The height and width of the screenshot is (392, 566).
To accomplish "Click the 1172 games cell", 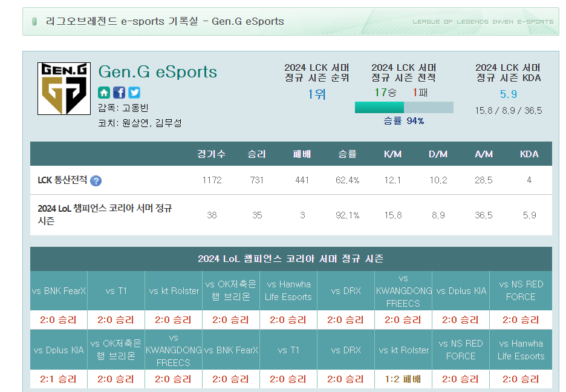I will click(x=212, y=180).
